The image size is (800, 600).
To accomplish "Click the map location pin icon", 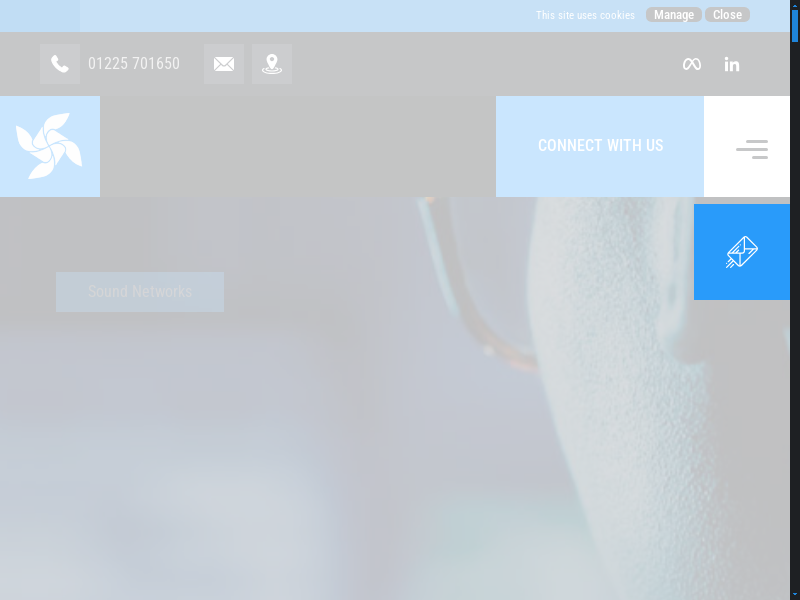I will click(x=272, y=64).
